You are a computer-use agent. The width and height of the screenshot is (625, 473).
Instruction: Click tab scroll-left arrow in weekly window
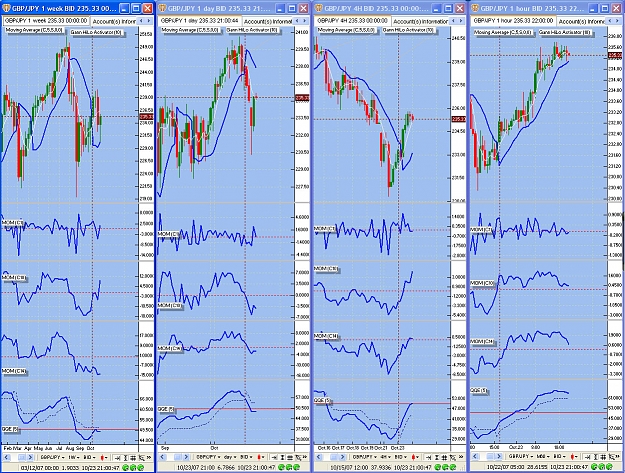[140, 21]
